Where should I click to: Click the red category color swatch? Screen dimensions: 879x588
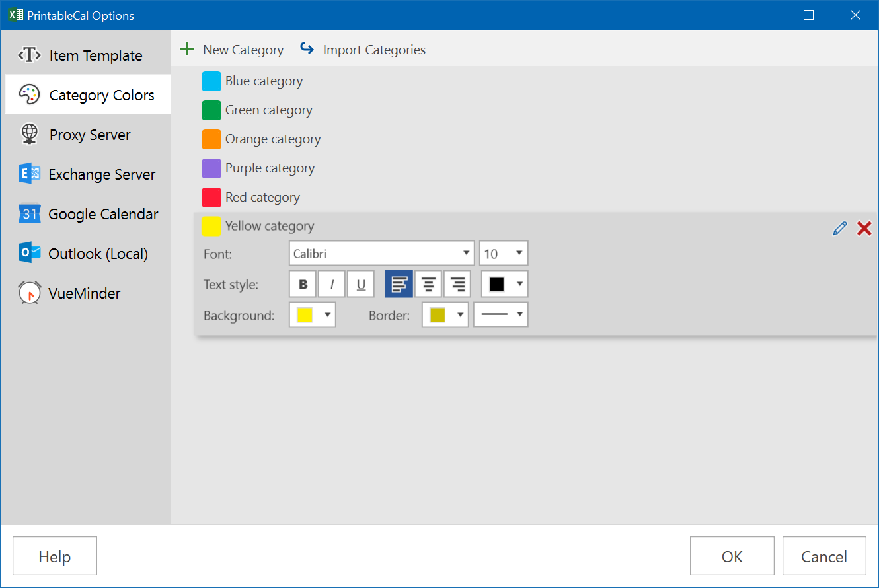(211, 198)
